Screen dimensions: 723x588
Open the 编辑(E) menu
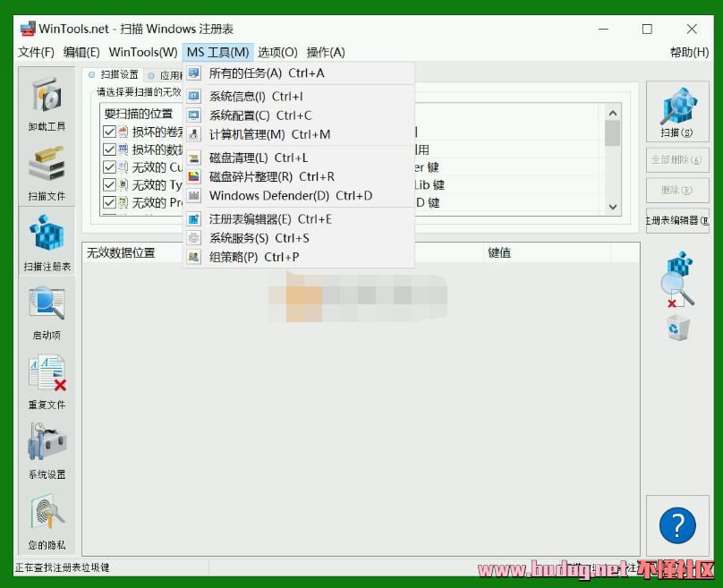click(x=81, y=52)
